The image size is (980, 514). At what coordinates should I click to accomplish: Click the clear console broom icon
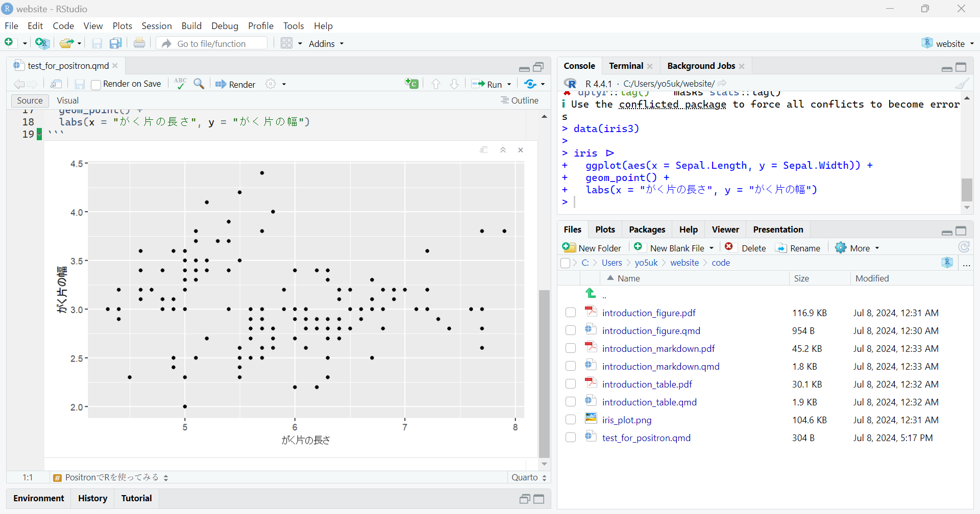tap(962, 84)
